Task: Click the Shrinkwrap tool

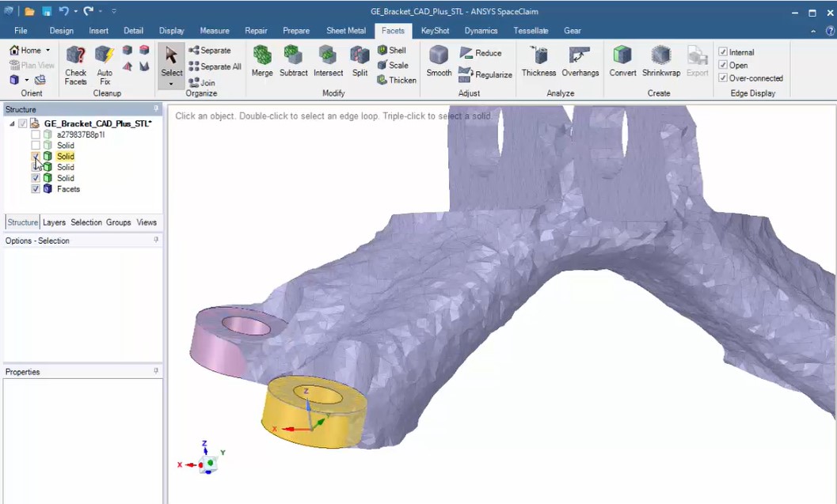Action: (x=661, y=62)
